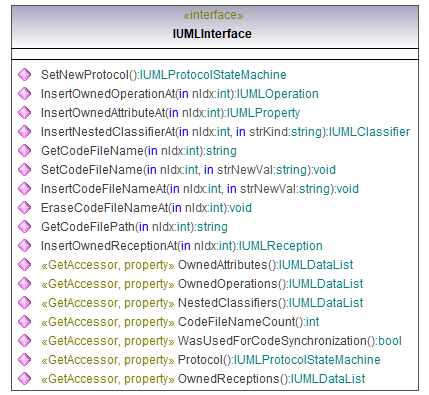429x395 pixels.
Task: Click the diamond icon beside InsertCodeFileNameAt
Action: [24, 189]
